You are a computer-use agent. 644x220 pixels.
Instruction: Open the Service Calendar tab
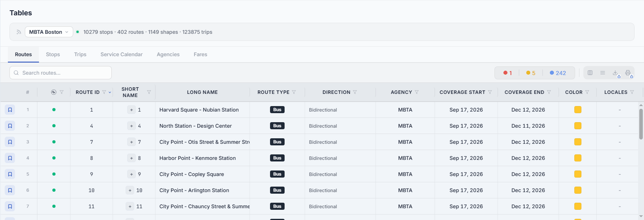(121, 55)
